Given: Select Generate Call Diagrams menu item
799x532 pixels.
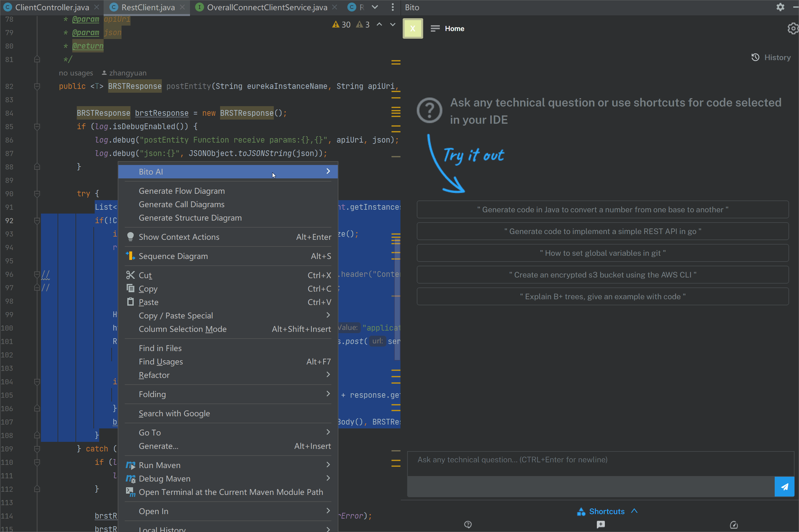Looking at the screenshot, I should (182, 204).
